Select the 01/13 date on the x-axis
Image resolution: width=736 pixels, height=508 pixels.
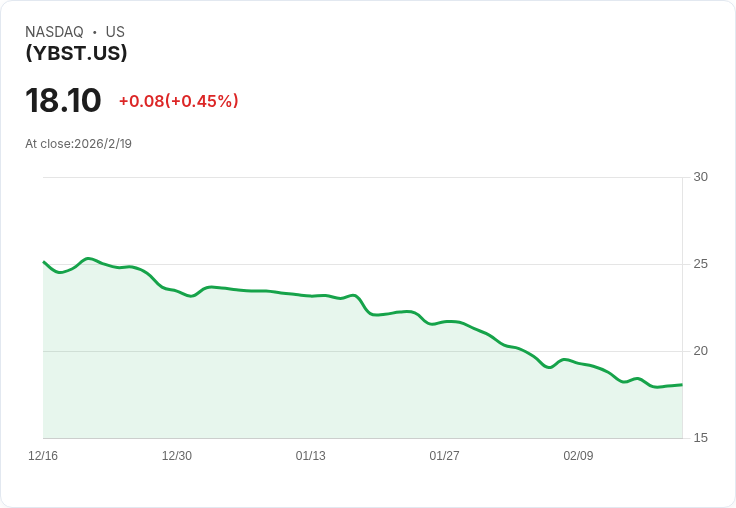(311, 456)
